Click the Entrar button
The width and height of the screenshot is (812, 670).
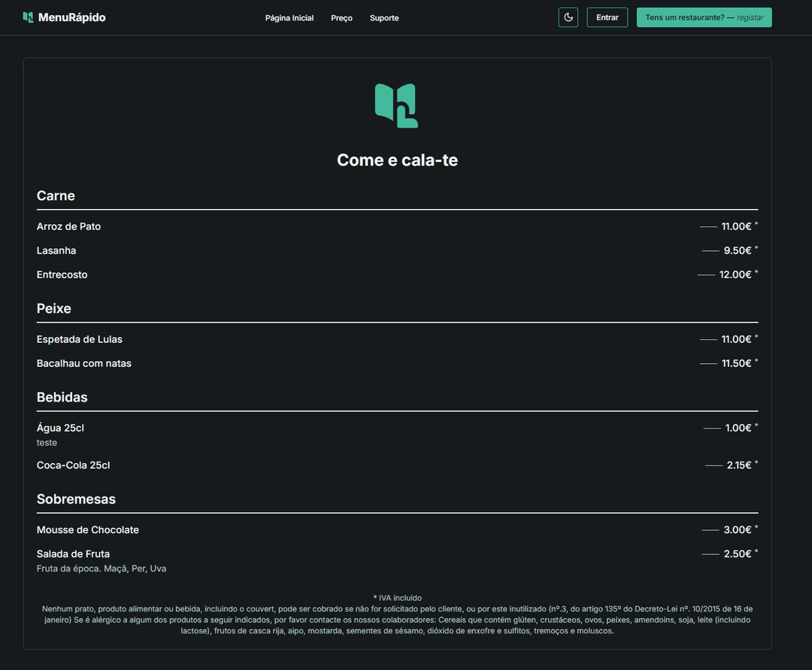[x=607, y=17]
